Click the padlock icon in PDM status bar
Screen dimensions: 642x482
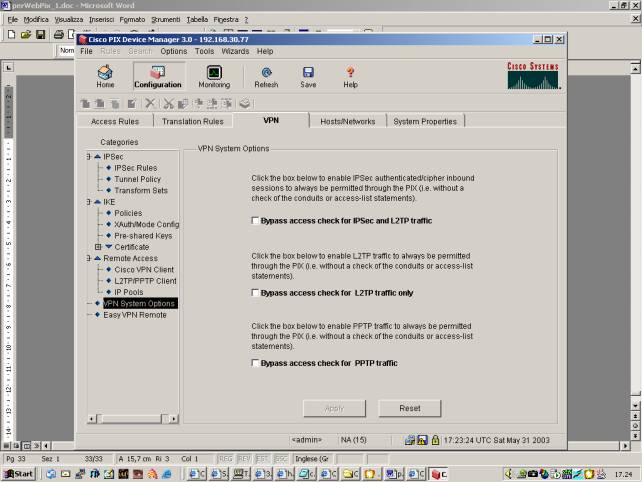pos(435,440)
